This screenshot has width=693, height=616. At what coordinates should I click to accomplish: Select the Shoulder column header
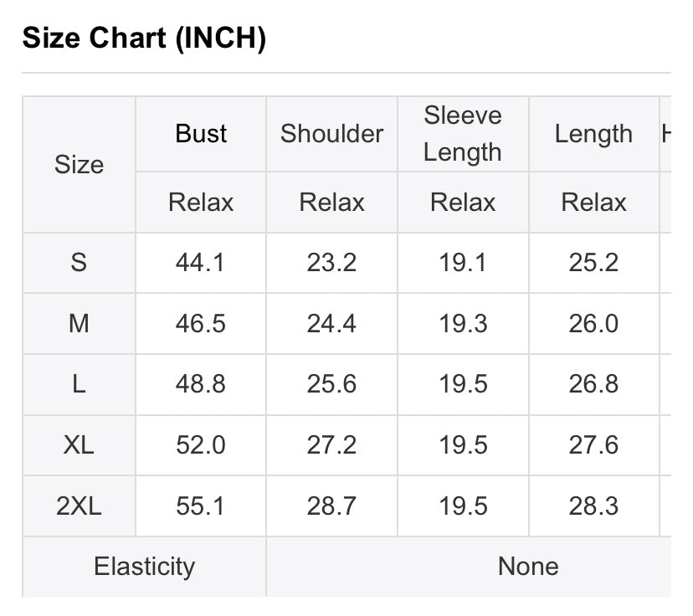click(331, 134)
